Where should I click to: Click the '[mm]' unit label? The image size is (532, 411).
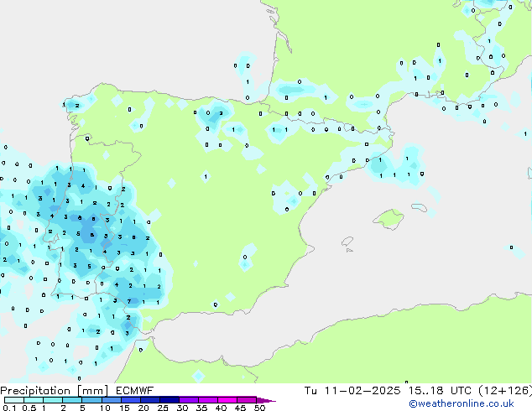point(93,391)
